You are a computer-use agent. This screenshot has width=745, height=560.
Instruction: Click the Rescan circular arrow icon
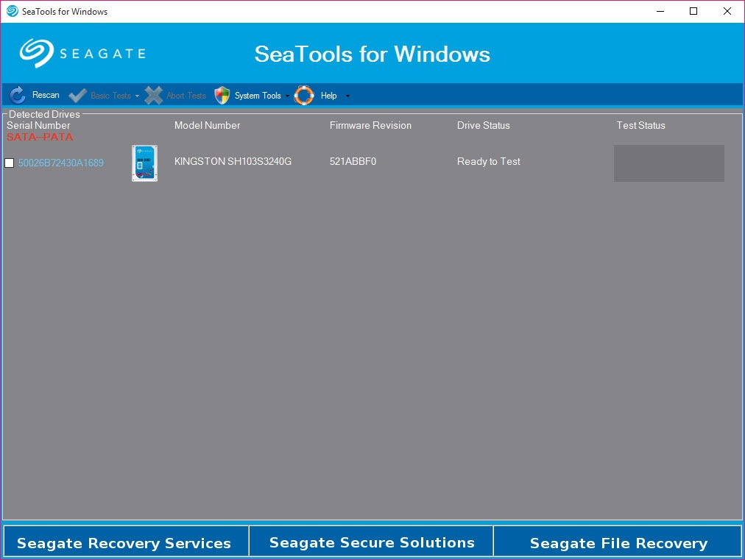click(x=18, y=96)
